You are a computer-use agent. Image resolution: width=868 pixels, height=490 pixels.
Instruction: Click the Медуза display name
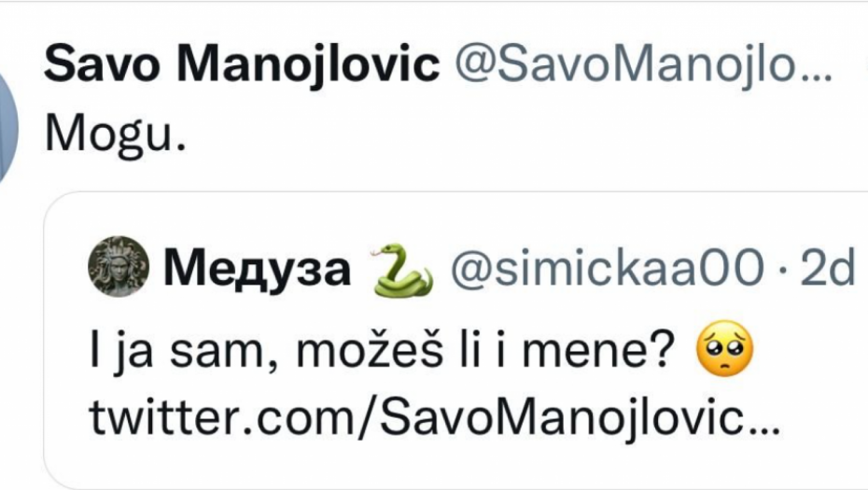(x=257, y=269)
